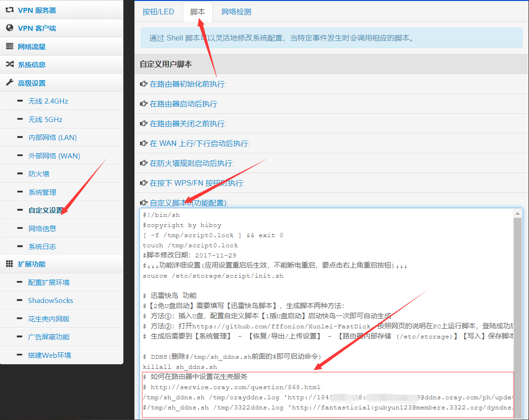The width and height of the screenshot is (529, 420).
Task: Open the 按钮/LED tab
Action: click(158, 12)
